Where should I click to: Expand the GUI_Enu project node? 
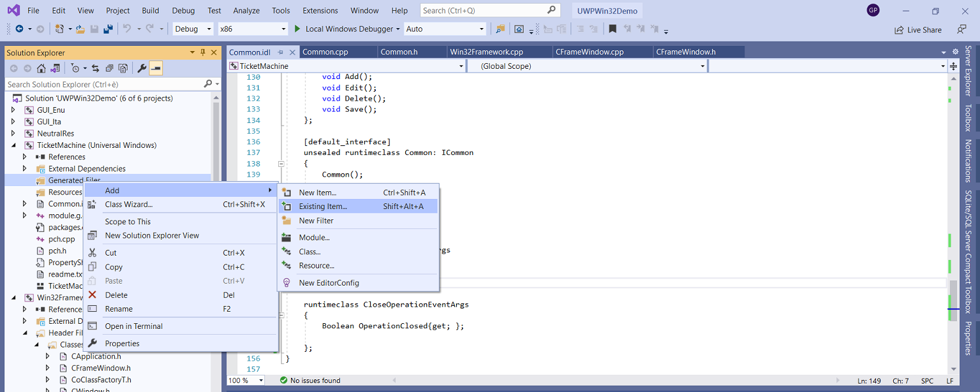pos(13,110)
